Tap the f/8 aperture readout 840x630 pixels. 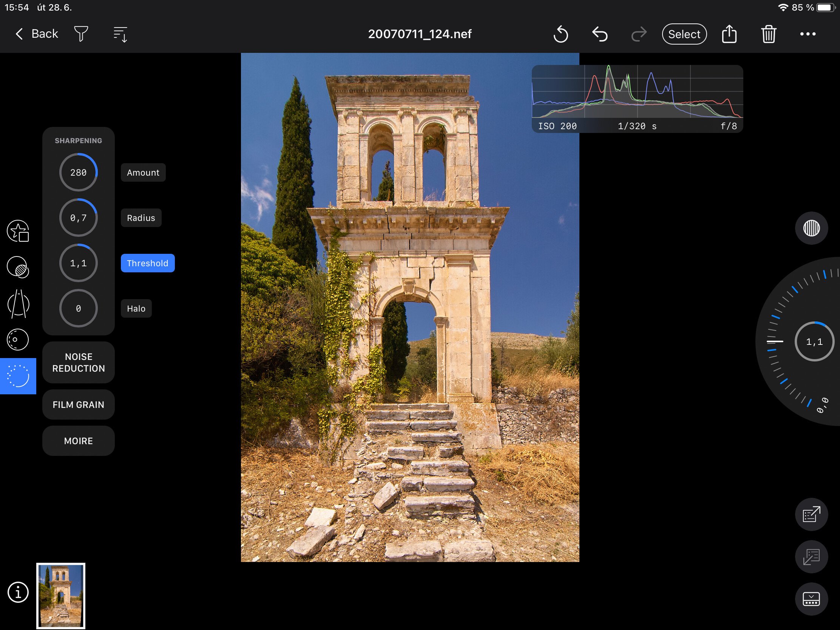729,126
